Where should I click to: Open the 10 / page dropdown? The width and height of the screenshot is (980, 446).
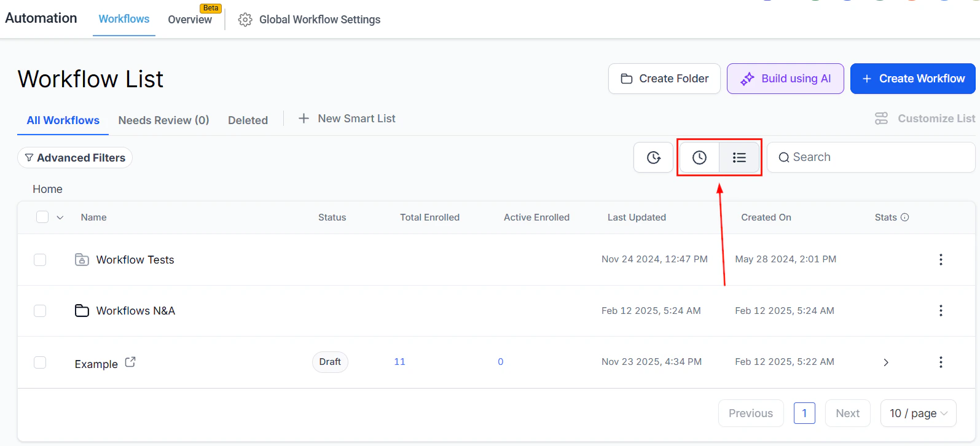919,413
